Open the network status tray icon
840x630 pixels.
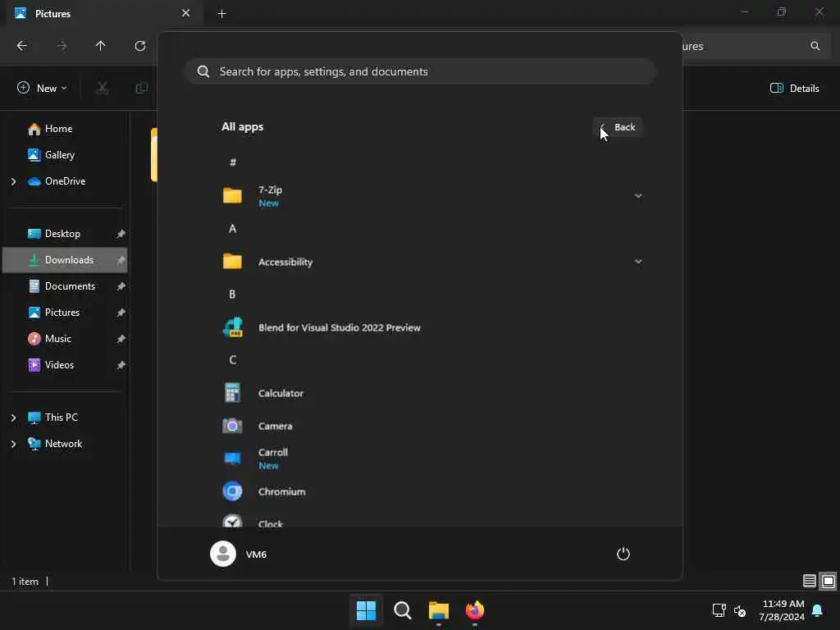click(x=719, y=610)
